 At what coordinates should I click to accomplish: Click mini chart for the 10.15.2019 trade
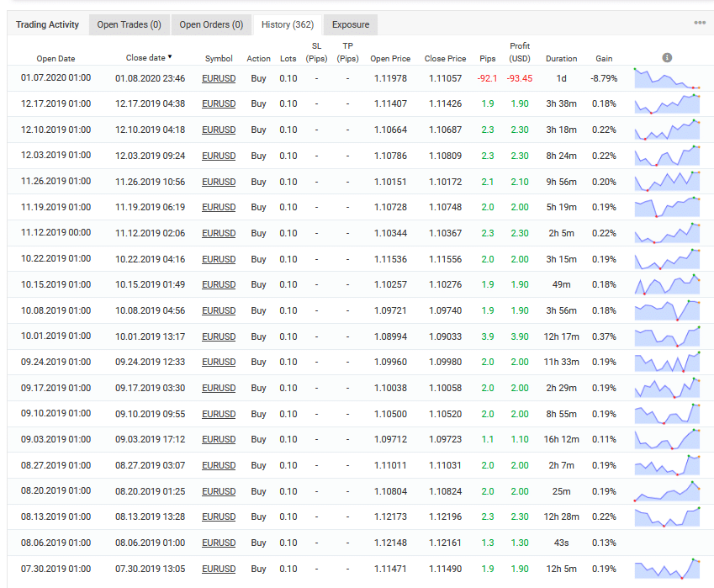668,284
